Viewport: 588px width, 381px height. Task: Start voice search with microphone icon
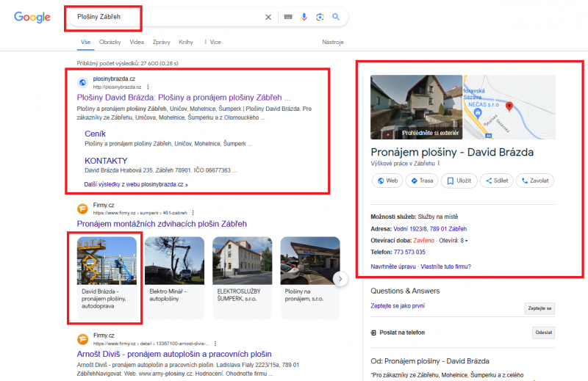coord(304,17)
